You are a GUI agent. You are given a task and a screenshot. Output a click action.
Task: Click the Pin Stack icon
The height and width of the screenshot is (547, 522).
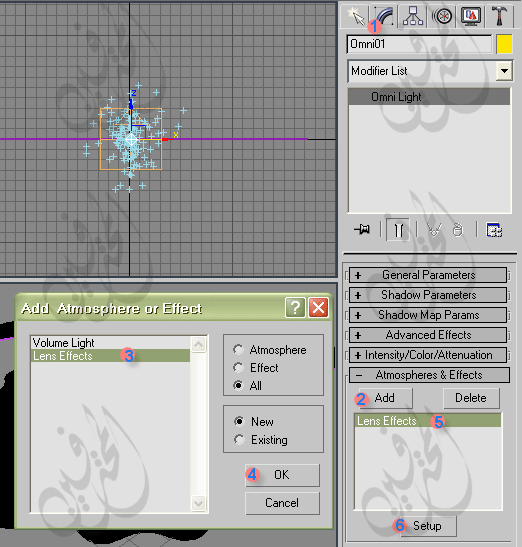click(362, 230)
